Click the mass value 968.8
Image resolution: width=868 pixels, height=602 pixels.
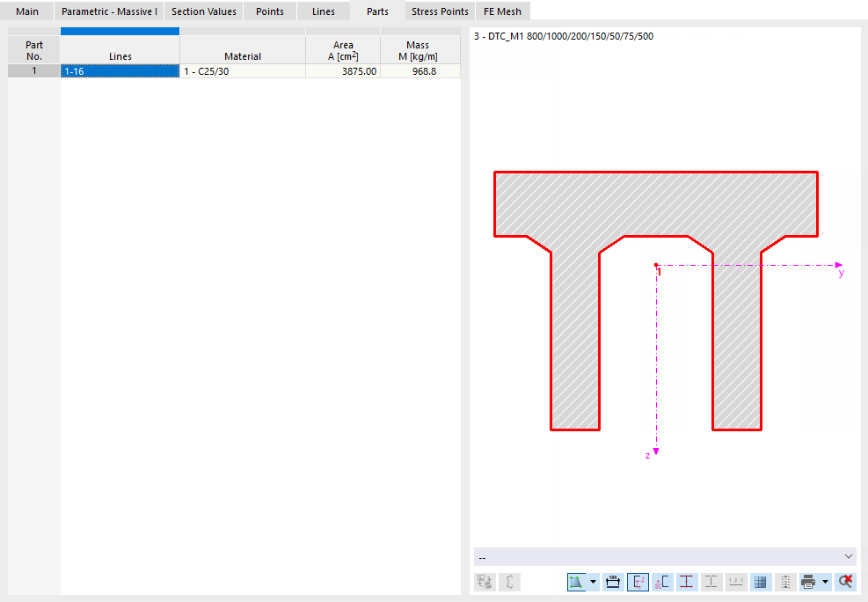(x=419, y=71)
